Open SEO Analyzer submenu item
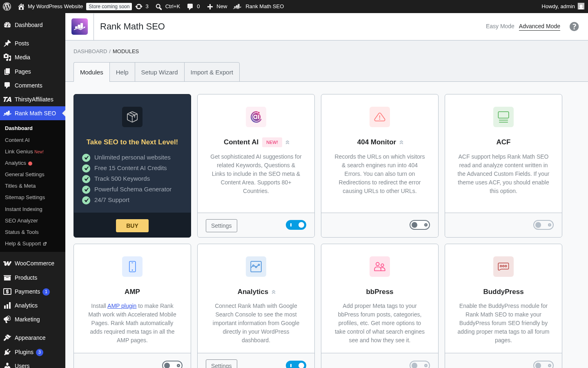The width and height of the screenshot is (588, 368). 21,220
